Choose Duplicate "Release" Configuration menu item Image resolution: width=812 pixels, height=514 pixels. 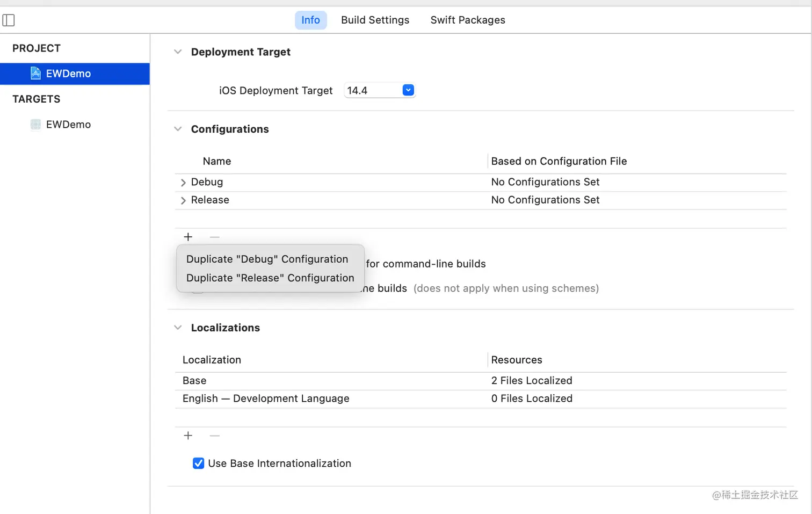click(x=270, y=278)
